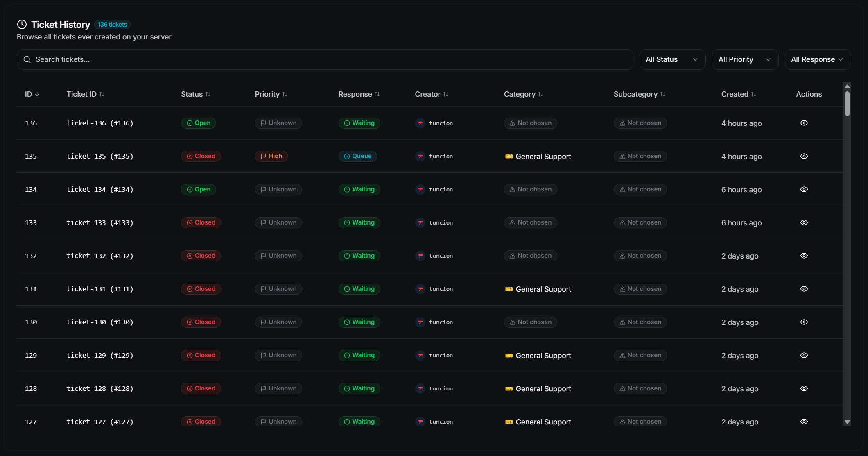Click the Not chosen category badge on ticket-130
This screenshot has width=868, height=456.
(530, 322)
